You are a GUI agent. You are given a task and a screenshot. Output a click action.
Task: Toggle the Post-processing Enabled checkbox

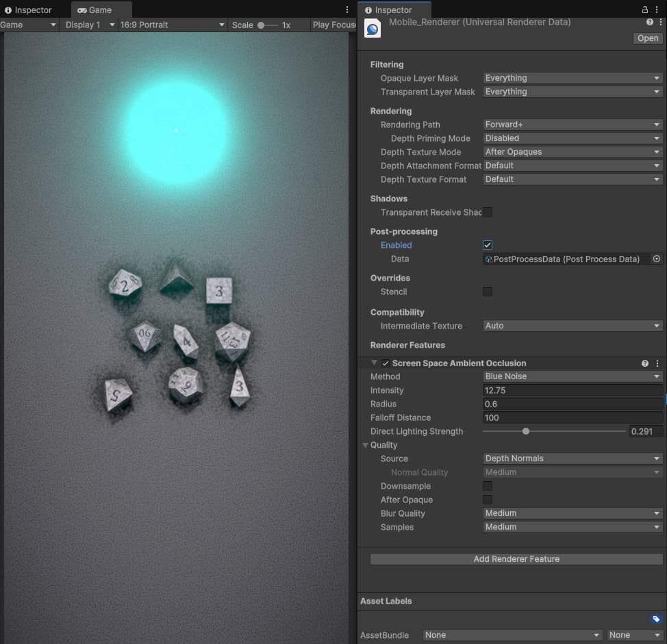[487, 244]
